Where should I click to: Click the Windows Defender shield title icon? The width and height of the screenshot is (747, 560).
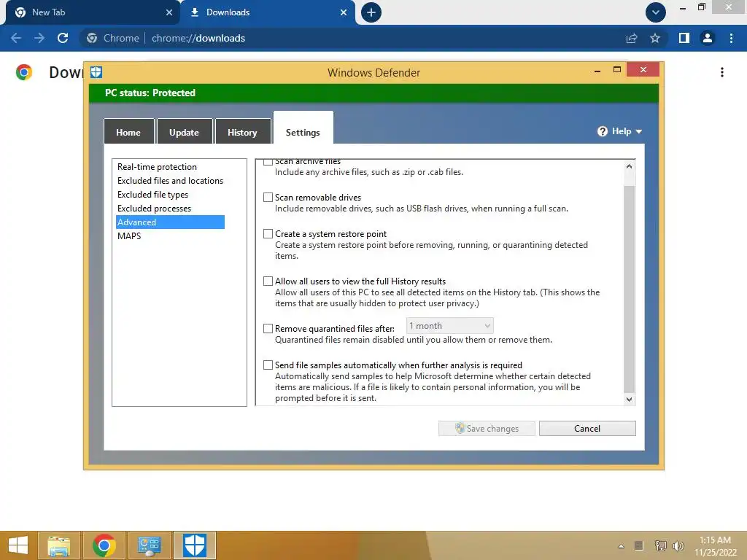(x=96, y=72)
